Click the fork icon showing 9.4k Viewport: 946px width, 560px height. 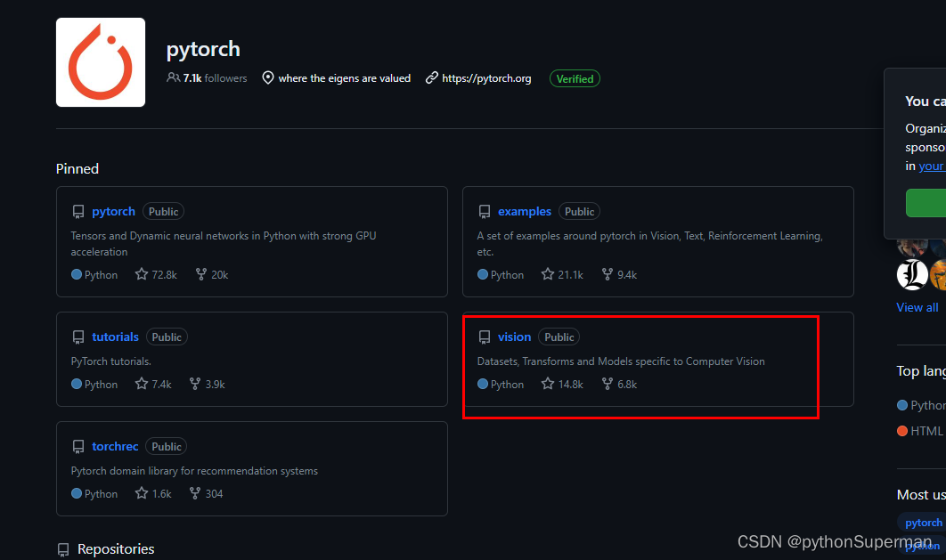(607, 274)
